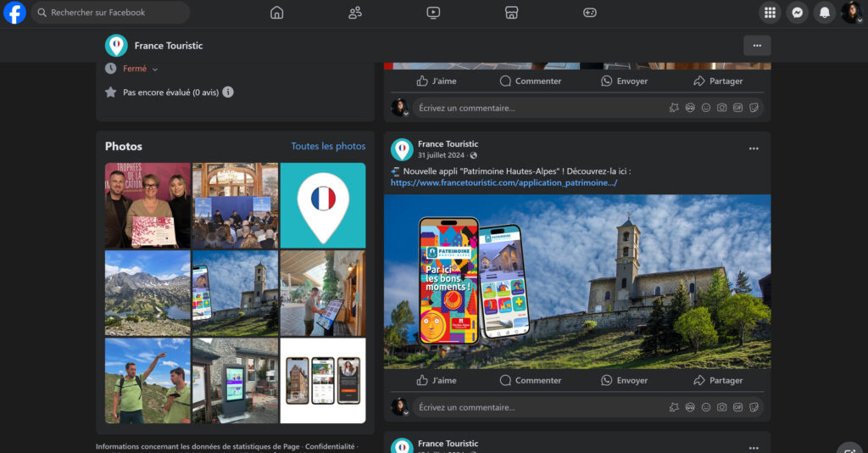Open the two hikers pointing photo
This screenshot has width=868, height=453.
(x=147, y=380)
